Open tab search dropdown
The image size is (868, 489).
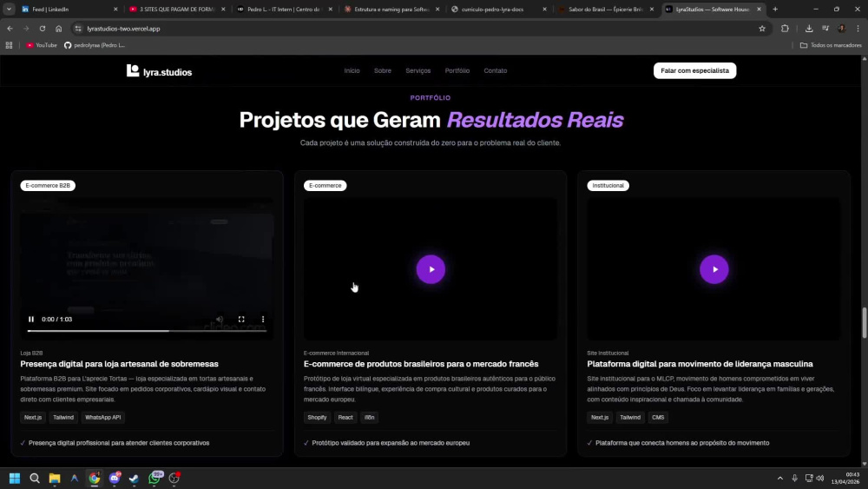(x=9, y=9)
